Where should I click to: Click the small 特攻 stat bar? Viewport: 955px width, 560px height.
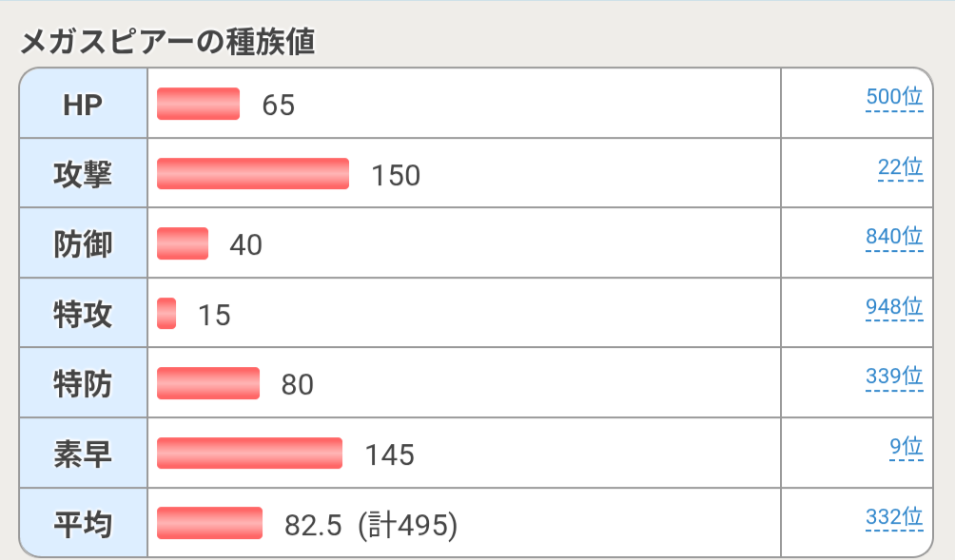point(166,314)
